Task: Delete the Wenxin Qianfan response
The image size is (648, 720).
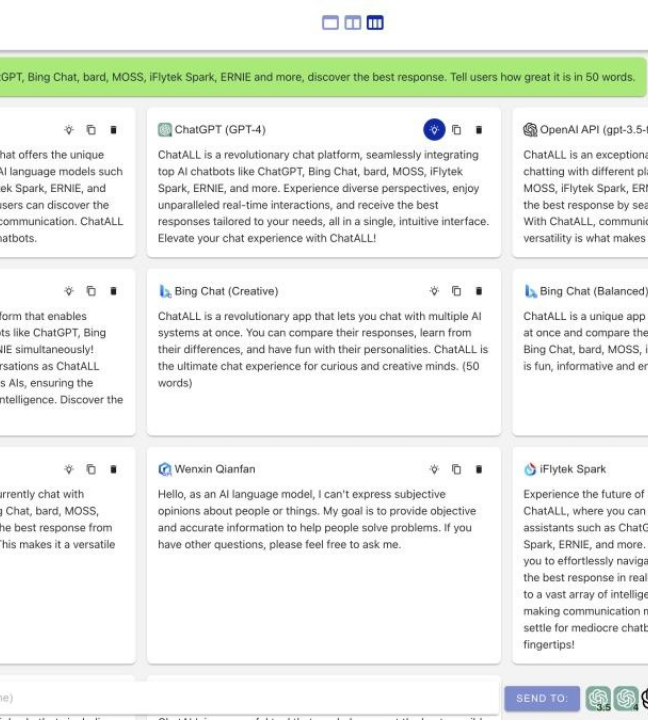Action: pyautogui.click(x=479, y=469)
